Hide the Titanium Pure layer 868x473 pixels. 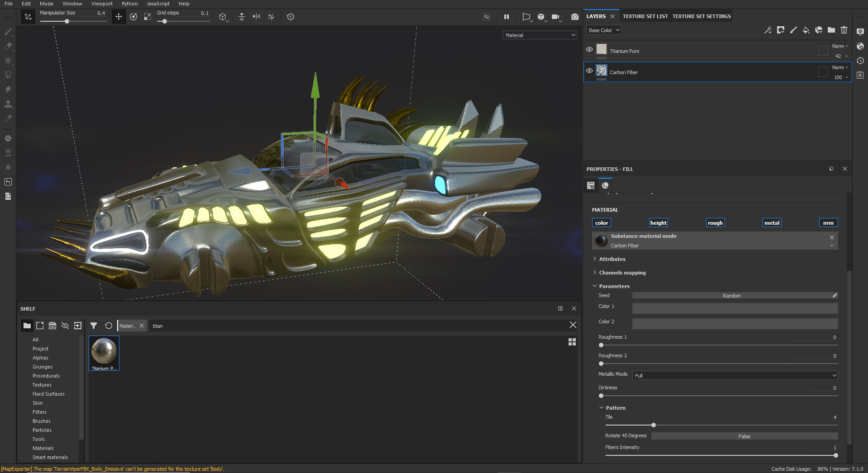(589, 49)
